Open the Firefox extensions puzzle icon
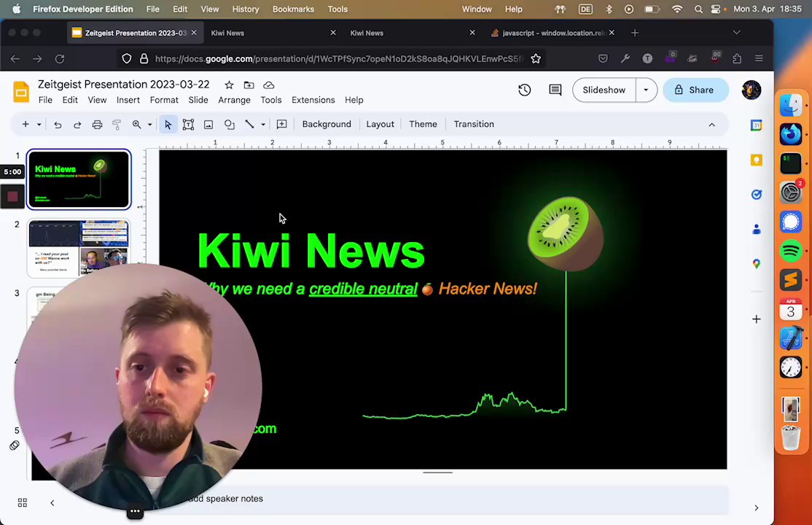This screenshot has width=812, height=525. pos(737,58)
